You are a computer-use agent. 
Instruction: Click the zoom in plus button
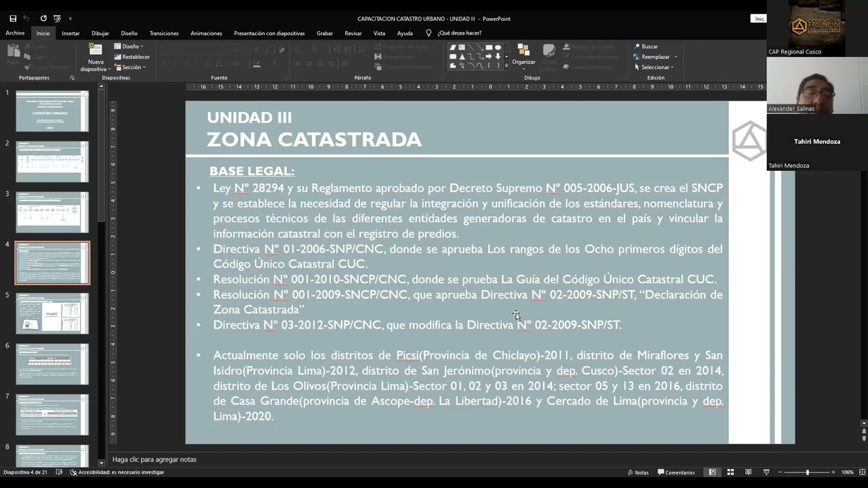pos(833,472)
